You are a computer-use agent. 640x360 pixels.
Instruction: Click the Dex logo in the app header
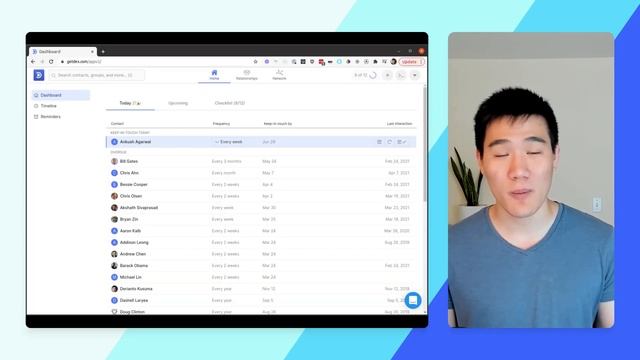39,75
